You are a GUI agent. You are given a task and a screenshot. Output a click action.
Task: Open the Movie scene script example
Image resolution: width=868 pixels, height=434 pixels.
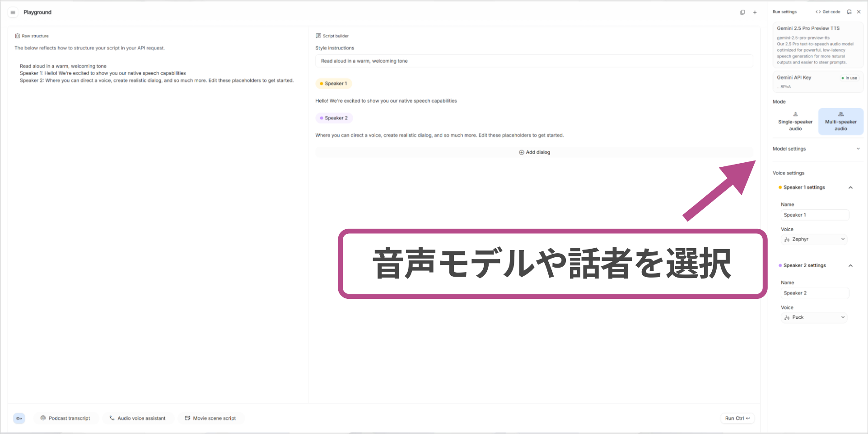(x=211, y=418)
